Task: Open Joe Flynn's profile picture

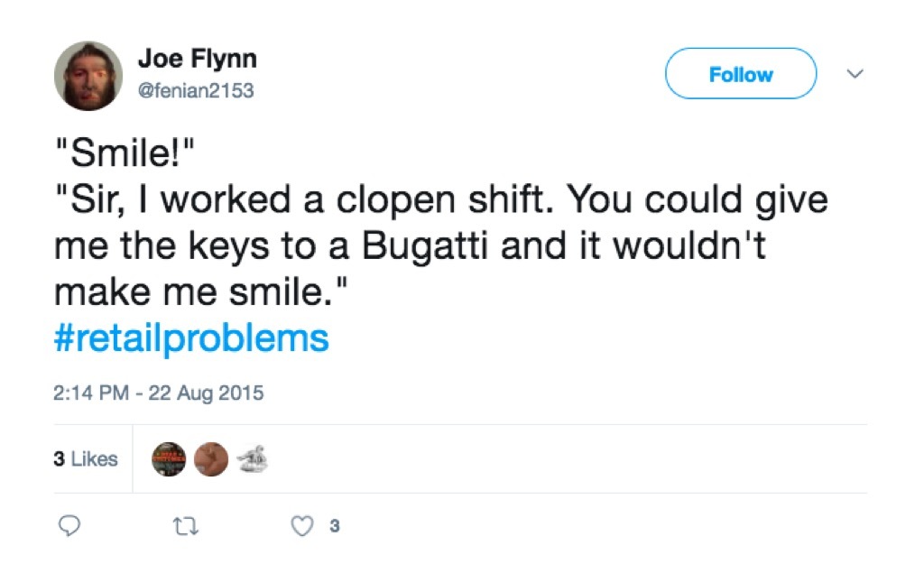Action: [x=88, y=76]
